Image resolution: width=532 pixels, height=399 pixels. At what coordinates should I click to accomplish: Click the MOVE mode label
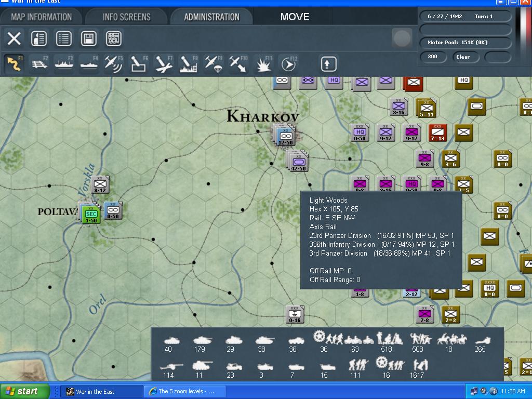point(295,17)
